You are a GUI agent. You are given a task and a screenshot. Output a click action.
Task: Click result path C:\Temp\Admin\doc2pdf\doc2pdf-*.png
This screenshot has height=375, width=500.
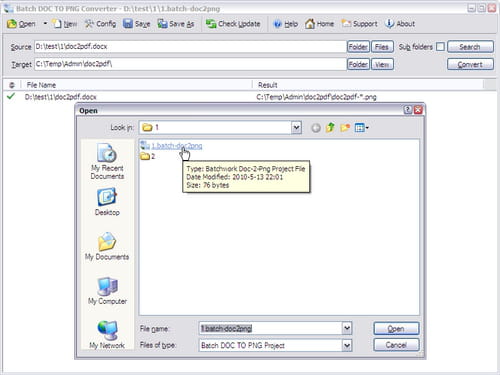pos(316,97)
